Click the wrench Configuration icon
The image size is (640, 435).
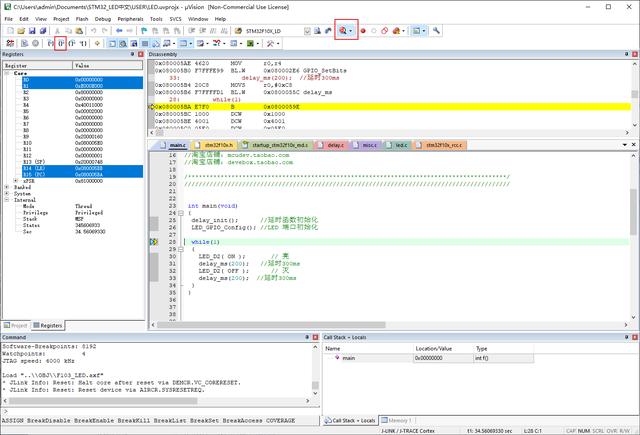[436, 31]
